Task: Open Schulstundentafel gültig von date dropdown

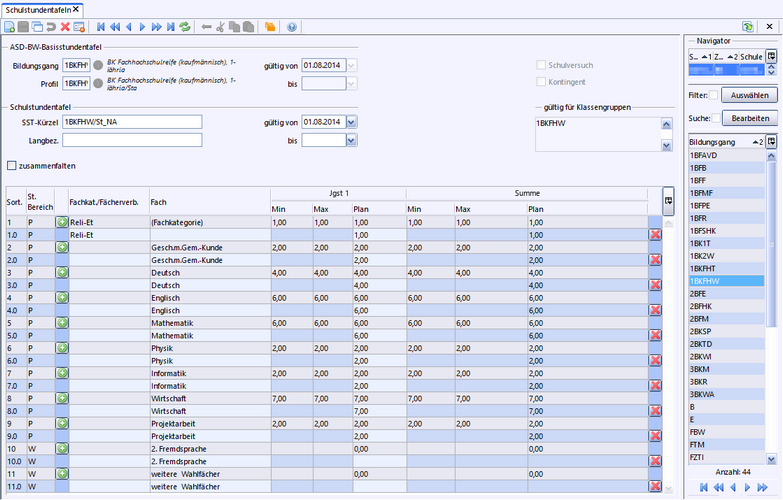Action: (x=350, y=122)
